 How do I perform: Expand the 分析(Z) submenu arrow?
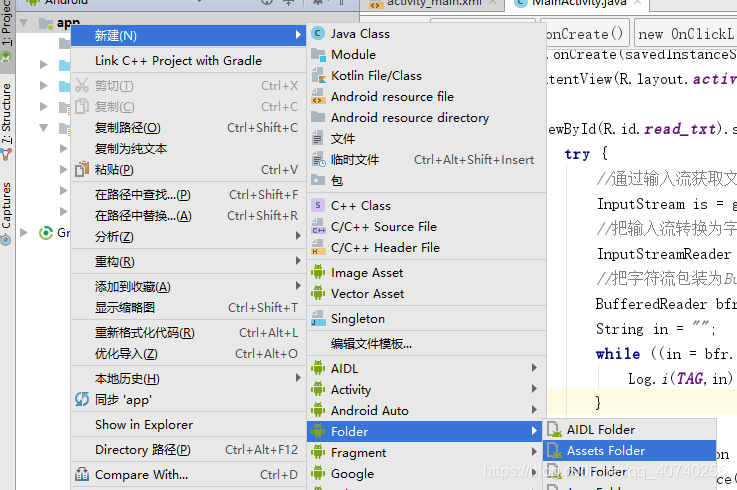pyautogui.click(x=298, y=236)
